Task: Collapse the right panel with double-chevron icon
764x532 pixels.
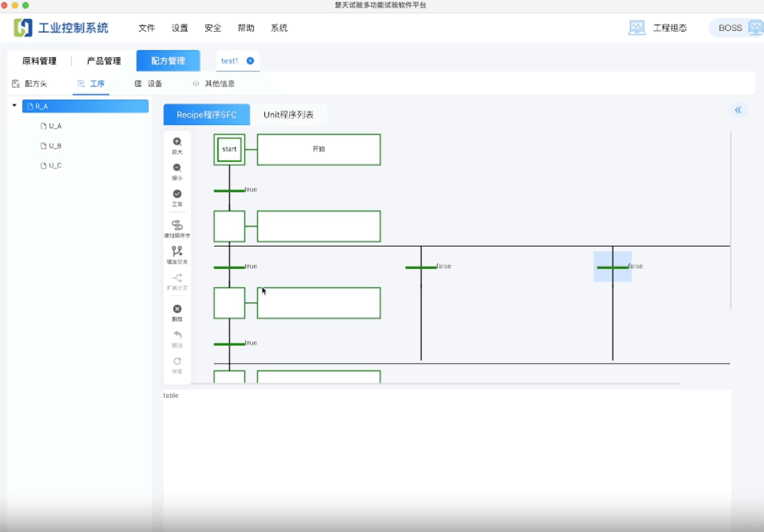Action: pyautogui.click(x=738, y=110)
